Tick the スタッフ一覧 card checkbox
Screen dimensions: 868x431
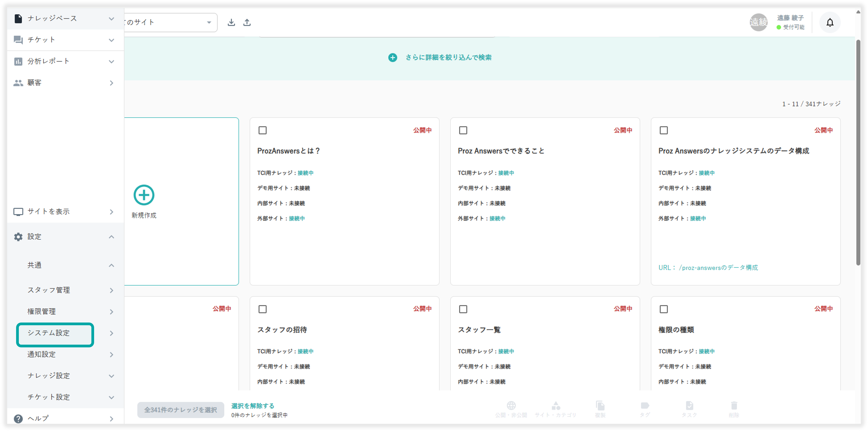coord(463,309)
